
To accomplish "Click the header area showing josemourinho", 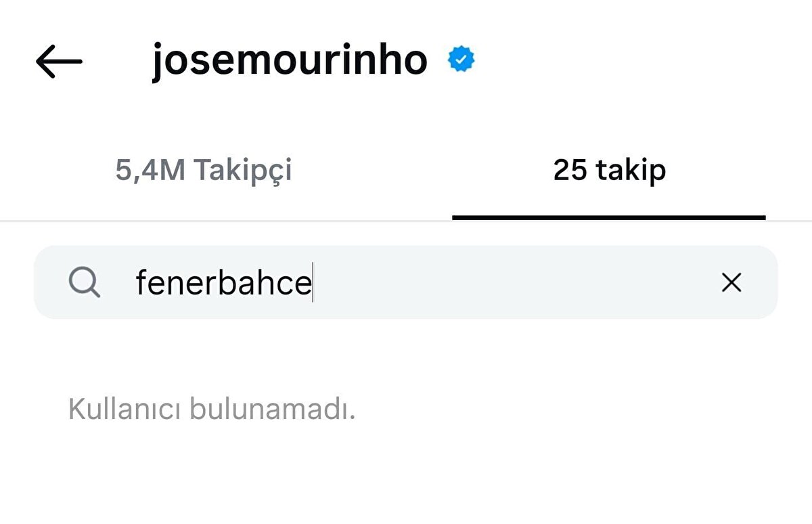I will 288,60.
